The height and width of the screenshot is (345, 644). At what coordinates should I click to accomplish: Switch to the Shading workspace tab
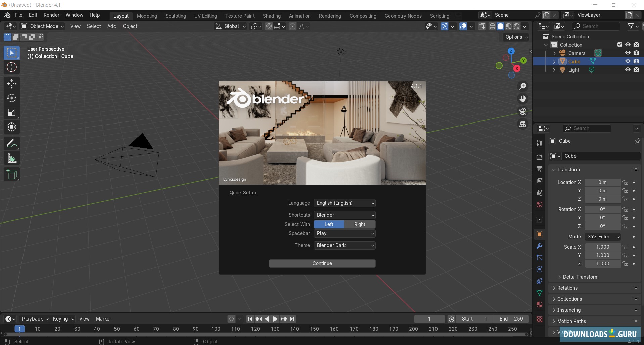coord(271,16)
